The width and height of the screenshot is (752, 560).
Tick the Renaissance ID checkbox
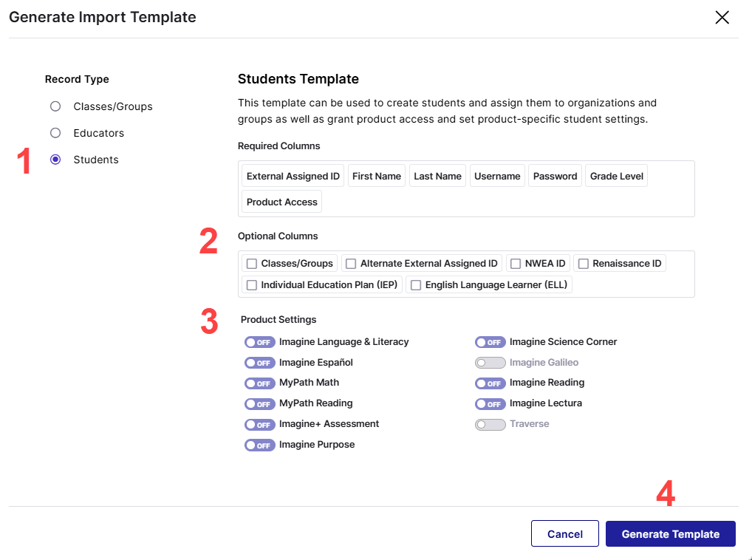583,264
